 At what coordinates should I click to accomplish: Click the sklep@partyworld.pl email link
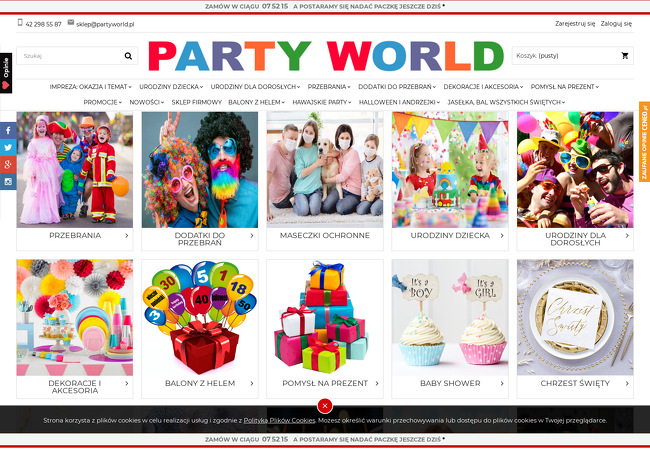105,24
